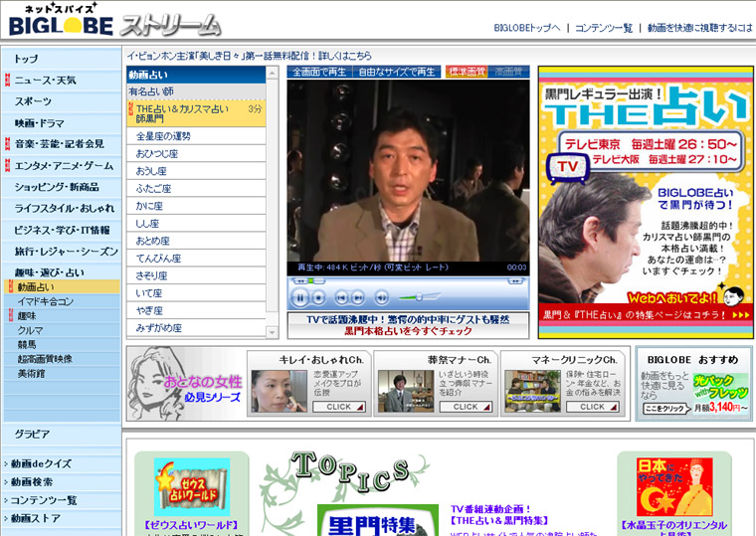Open the ゼウス占いワールド image

(x=192, y=487)
